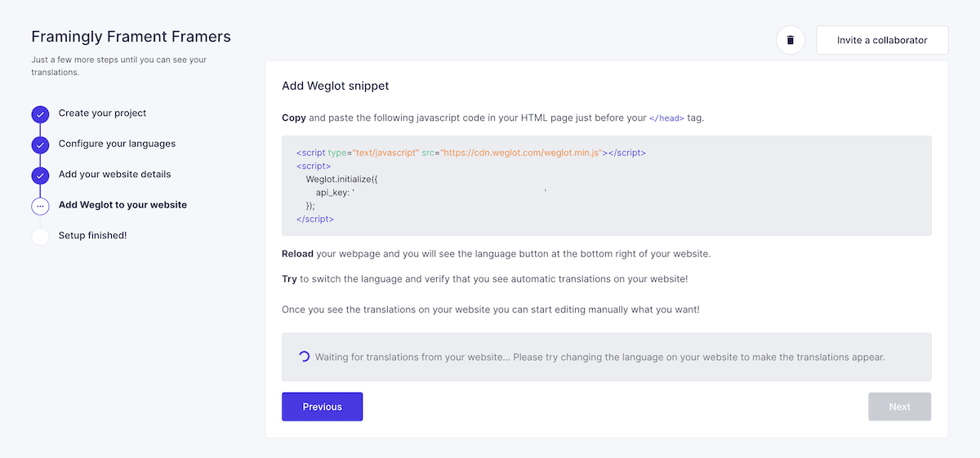The width and height of the screenshot is (980, 458).
Task: Open the Create your project step
Action: [103, 113]
